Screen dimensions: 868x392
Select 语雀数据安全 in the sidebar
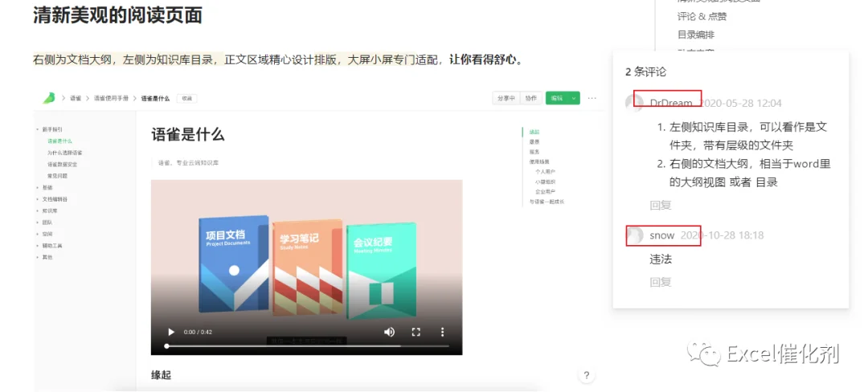(62, 164)
